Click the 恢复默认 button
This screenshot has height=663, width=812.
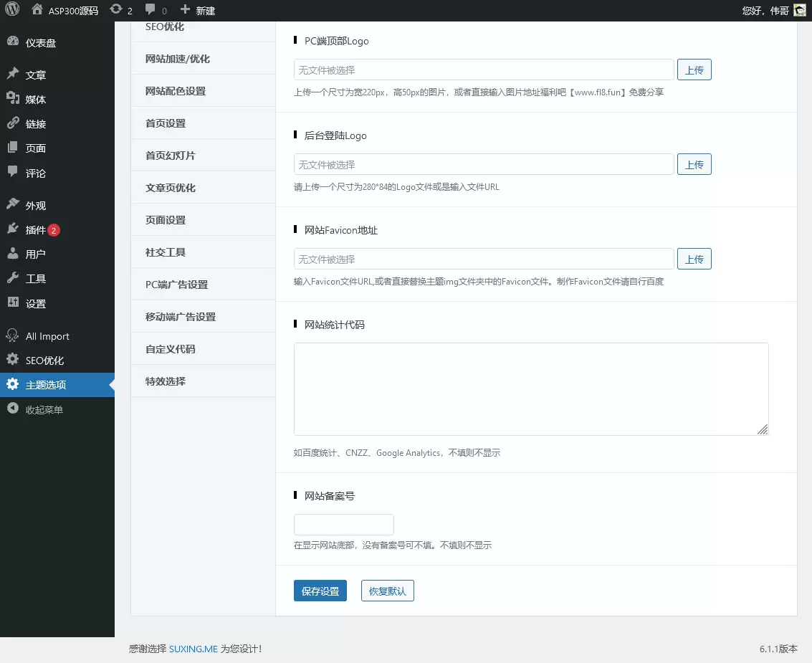point(387,591)
